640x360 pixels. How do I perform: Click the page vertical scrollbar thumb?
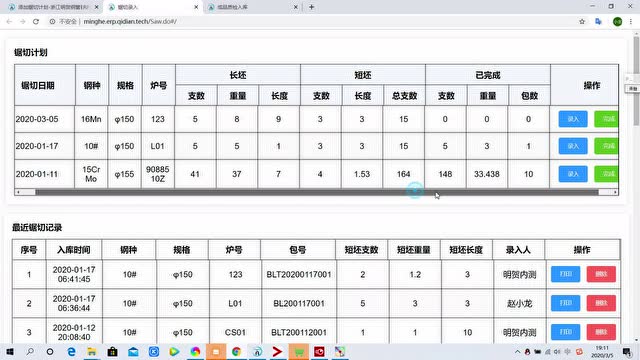636,82
